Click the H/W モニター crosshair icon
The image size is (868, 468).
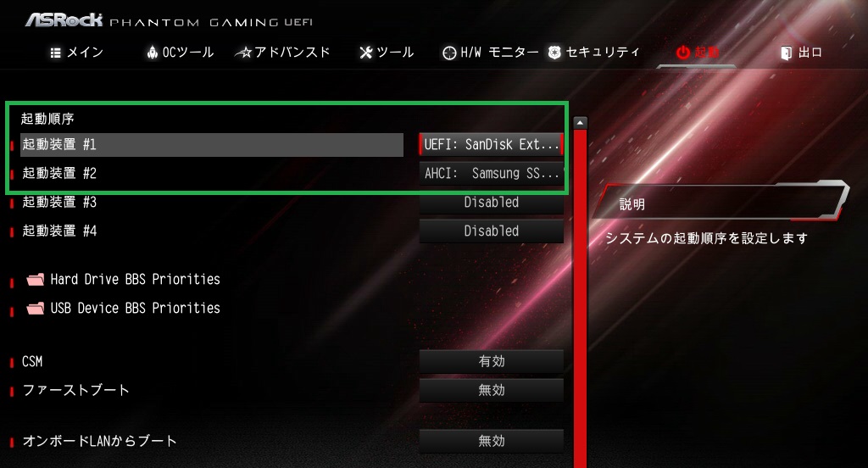point(449,53)
